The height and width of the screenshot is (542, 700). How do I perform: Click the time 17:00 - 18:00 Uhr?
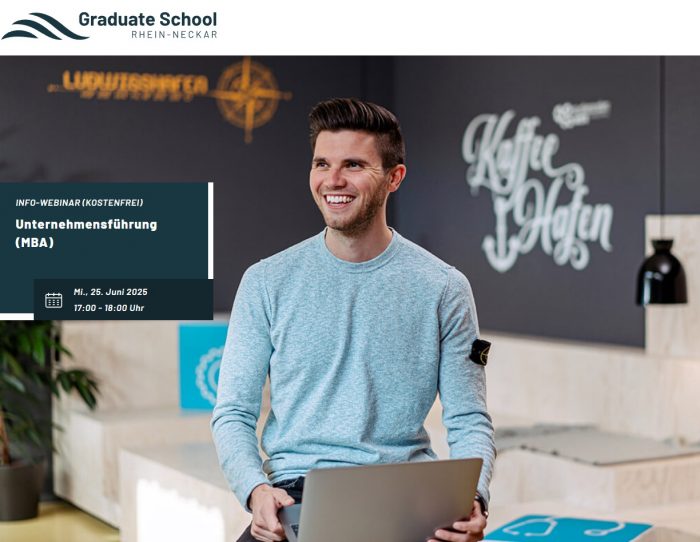109,308
